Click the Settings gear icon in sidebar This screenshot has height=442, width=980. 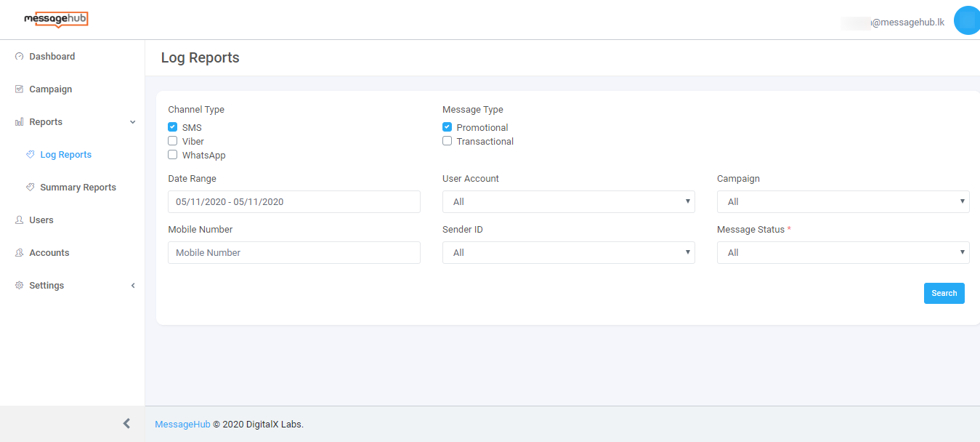pos(20,286)
